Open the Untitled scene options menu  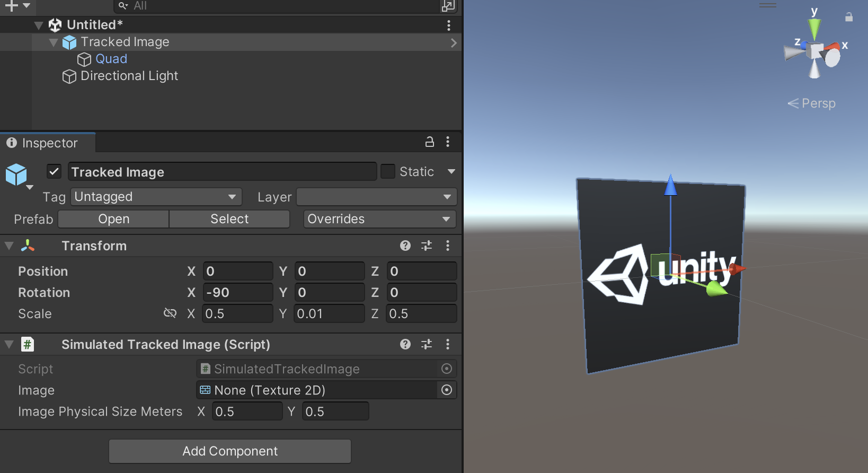[x=449, y=25]
